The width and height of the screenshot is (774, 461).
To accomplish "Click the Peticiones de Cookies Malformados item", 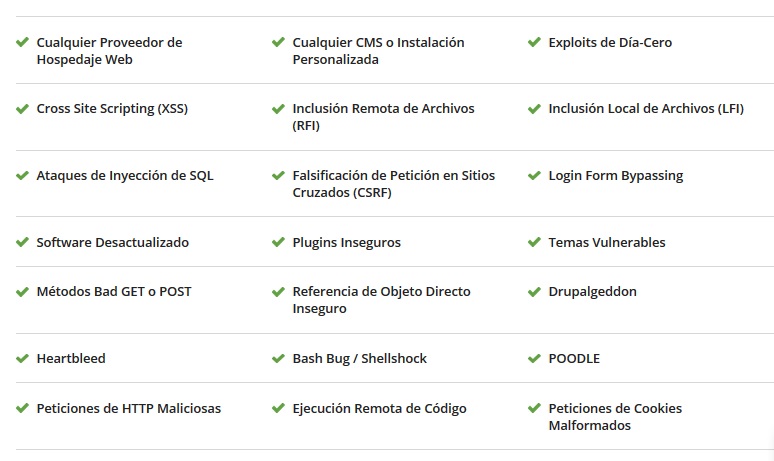I will tap(615, 417).
